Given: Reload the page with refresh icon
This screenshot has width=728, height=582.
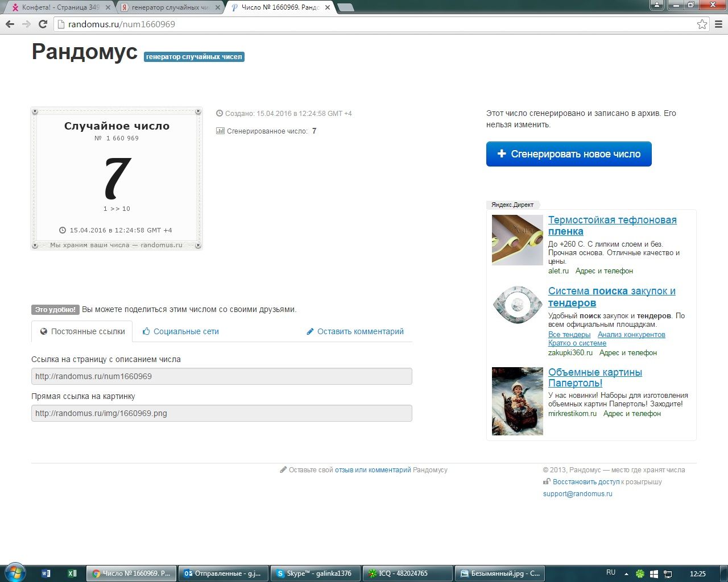Looking at the screenshot, I should (43, 24).
